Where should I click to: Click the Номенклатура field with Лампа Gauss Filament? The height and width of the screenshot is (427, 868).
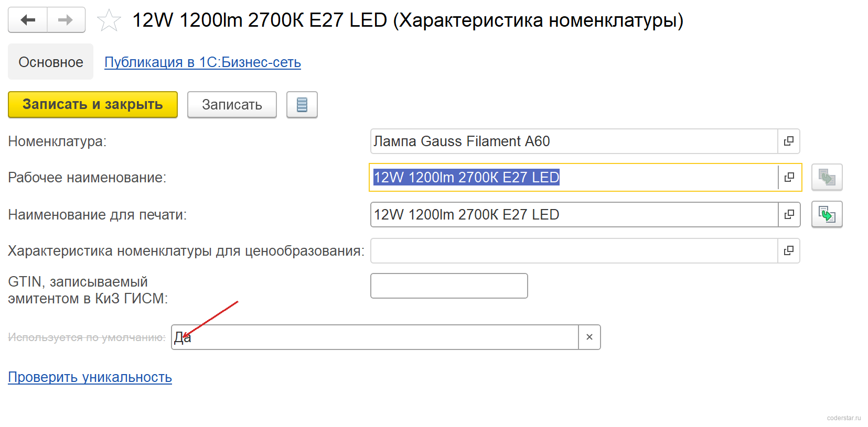574,141
